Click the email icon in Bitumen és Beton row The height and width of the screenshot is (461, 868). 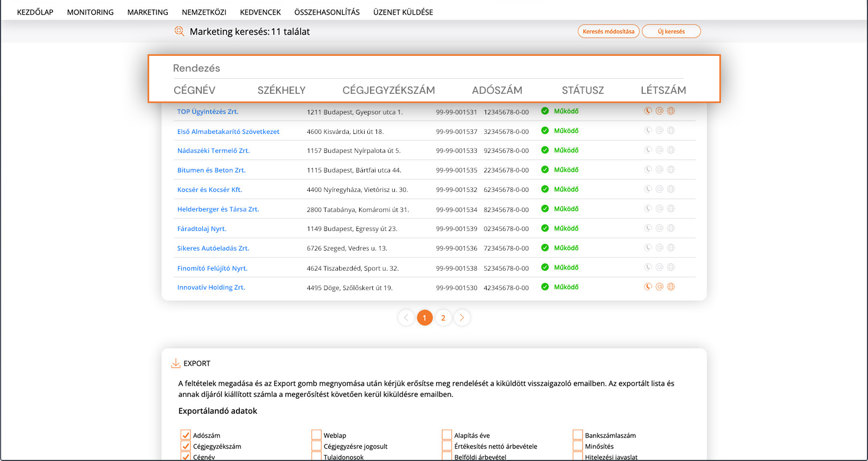tap(660, 169)
